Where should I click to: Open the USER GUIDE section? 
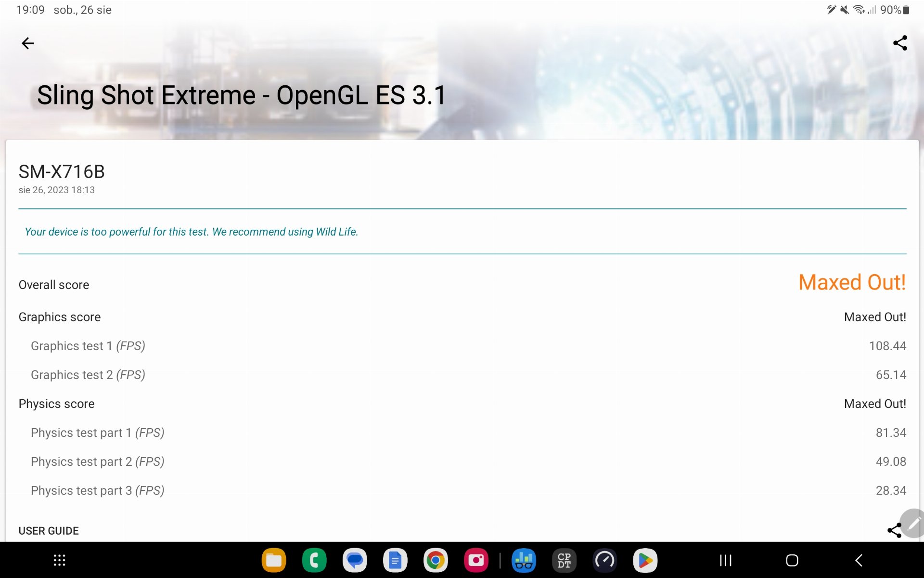point(49,531)
